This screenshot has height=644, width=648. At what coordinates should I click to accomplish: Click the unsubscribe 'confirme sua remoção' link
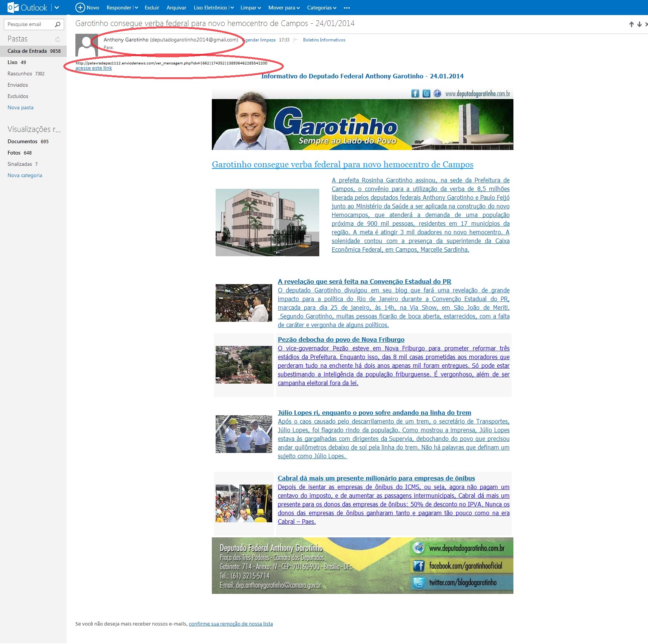coord(231,624)
